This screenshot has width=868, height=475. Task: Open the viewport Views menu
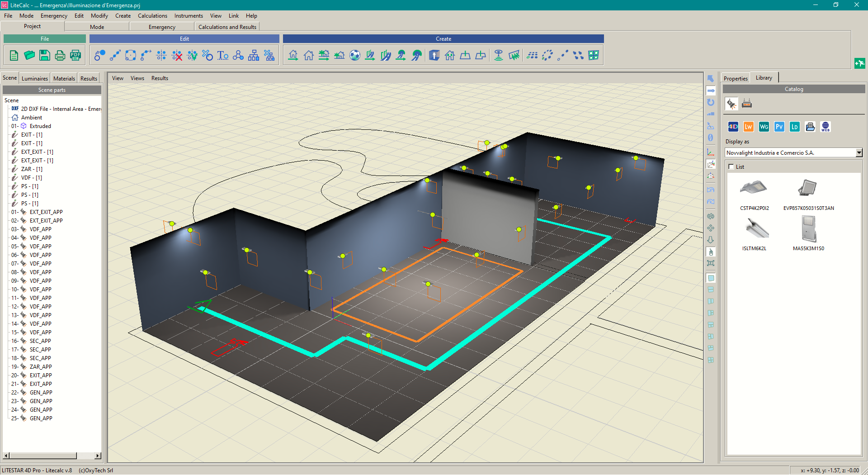137,78
